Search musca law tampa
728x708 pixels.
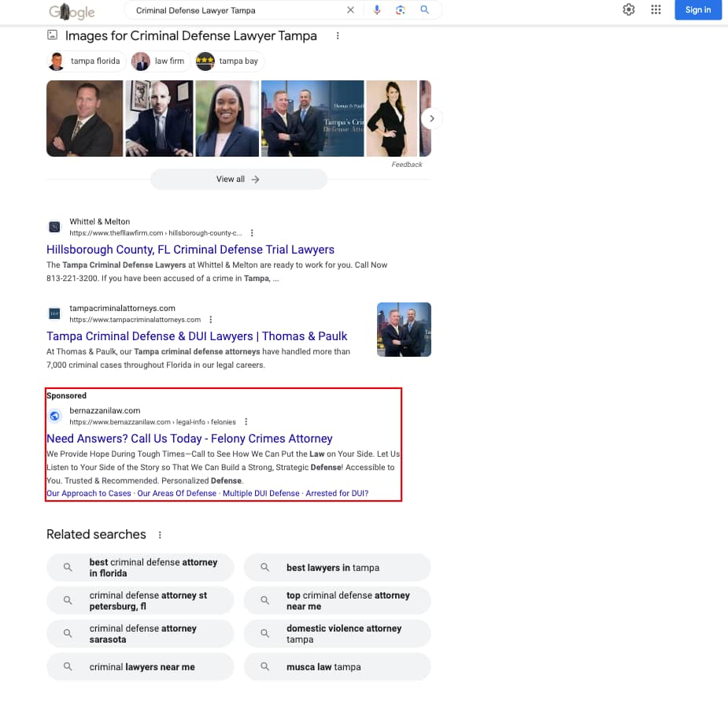(338, 666)
